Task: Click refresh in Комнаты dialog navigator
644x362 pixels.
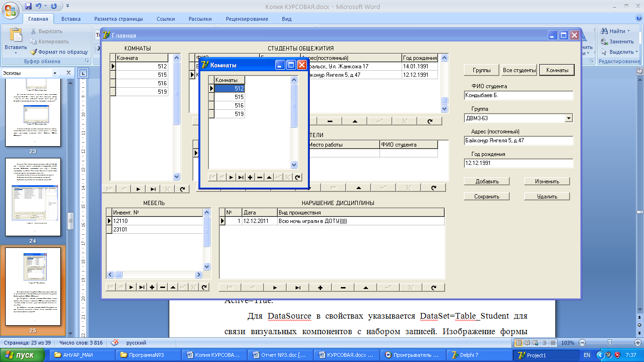Action: [297, 177]
